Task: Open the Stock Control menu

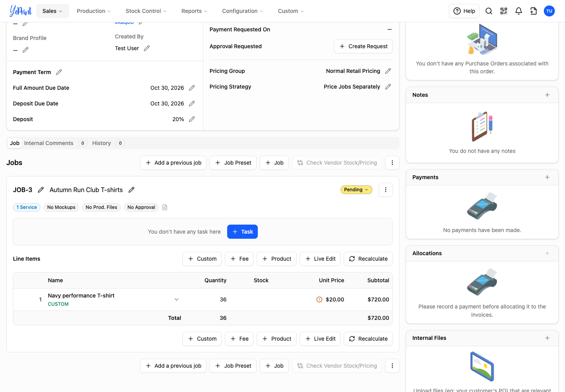Action: 146,11
